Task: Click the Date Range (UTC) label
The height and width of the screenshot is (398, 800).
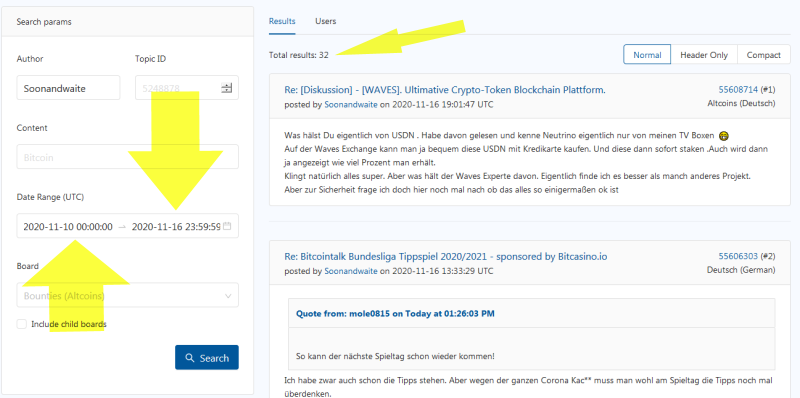Action: (x=50, y=197)
